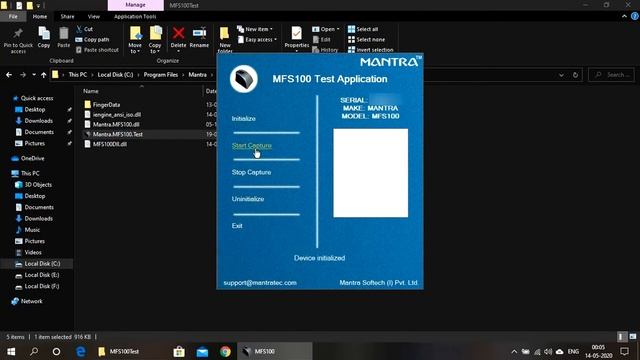Click Select all in ribbon
640x360 pixels.
tap(363, 29)
